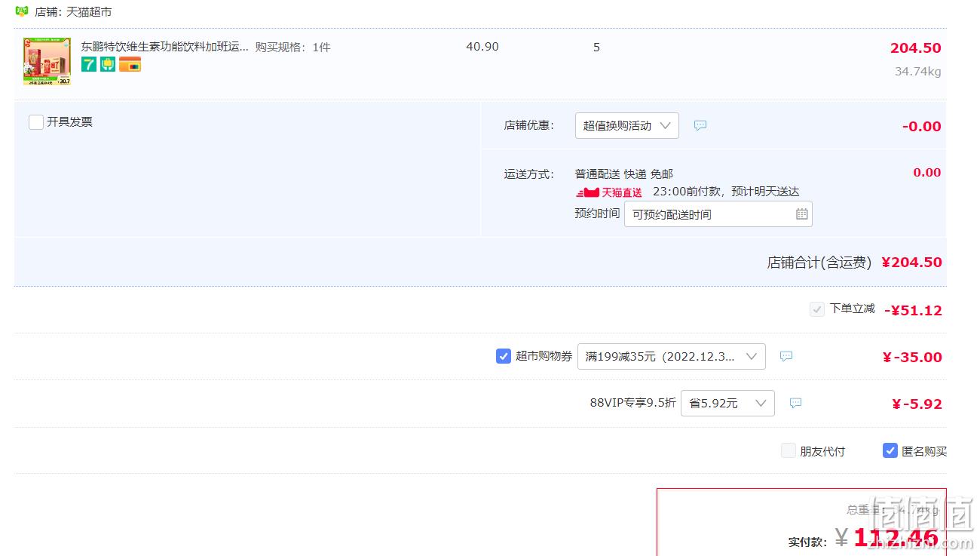Click the comment icon beside 省5.92元

pos(795,404)
